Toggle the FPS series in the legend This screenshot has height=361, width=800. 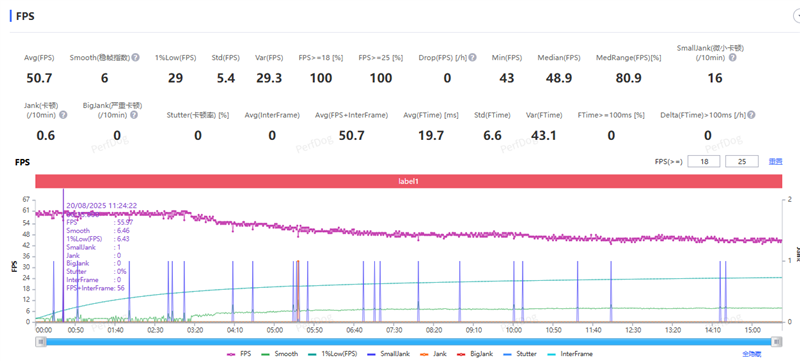pos(239,353)
